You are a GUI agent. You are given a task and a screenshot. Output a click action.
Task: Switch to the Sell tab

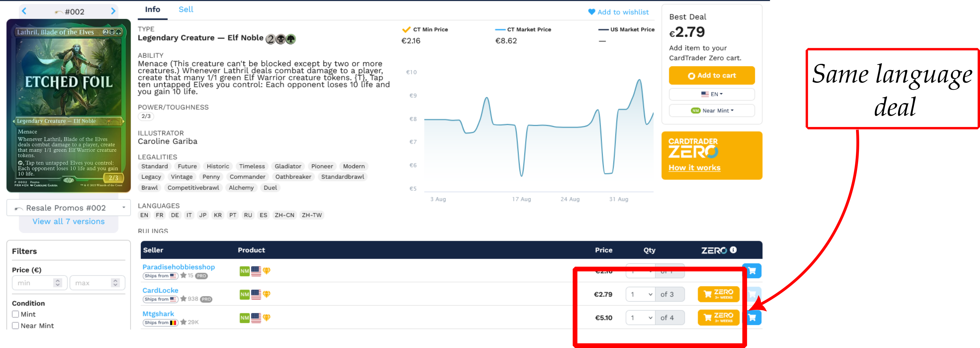tap(186, 10)
